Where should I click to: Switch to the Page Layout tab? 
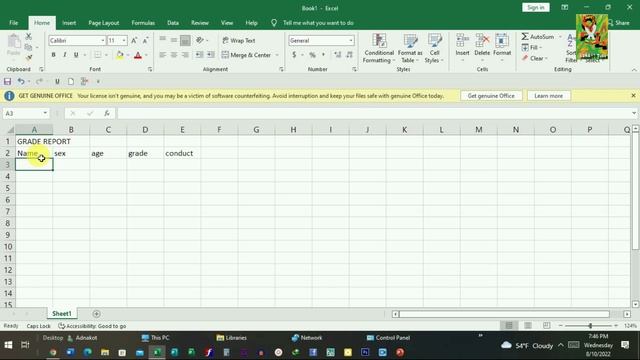(104, 23)
